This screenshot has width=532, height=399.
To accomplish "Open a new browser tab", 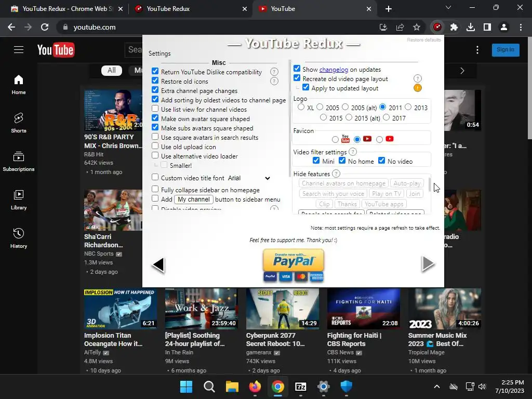I will [389, 9].
